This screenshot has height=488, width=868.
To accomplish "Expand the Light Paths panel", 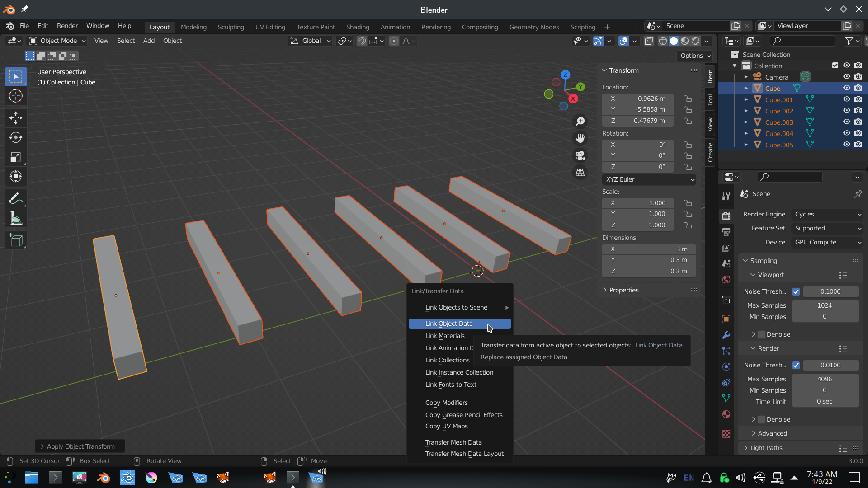I will [x=766, y=448].
